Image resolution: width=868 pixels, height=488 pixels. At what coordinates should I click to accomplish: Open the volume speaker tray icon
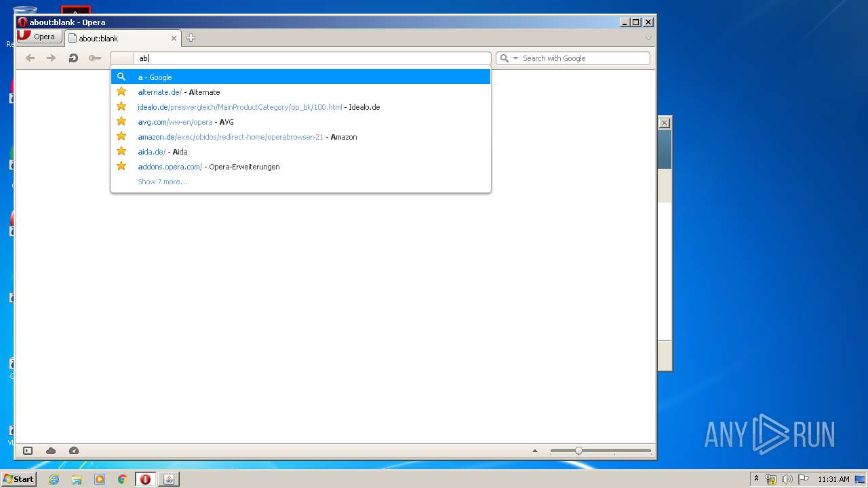click(787, 479)
